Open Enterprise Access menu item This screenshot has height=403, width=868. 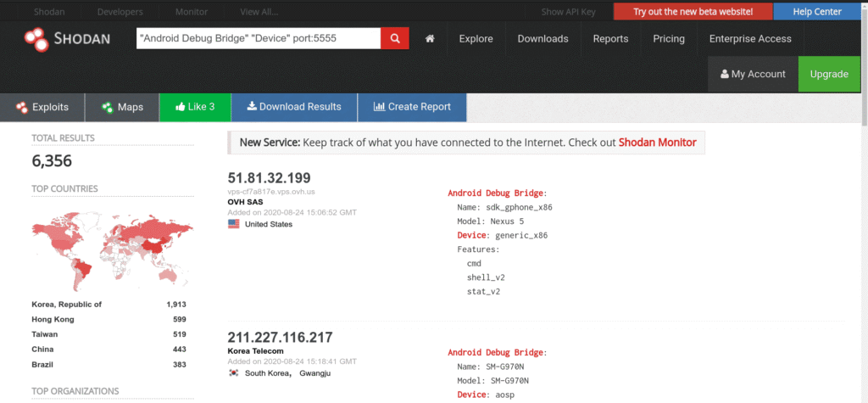click(x=750, y=39)
